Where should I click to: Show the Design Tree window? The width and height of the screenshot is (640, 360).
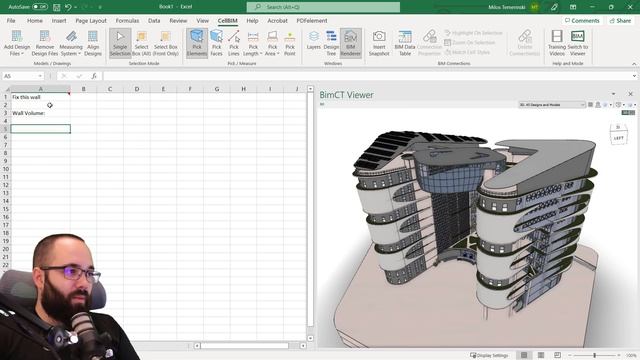(331, 43)
